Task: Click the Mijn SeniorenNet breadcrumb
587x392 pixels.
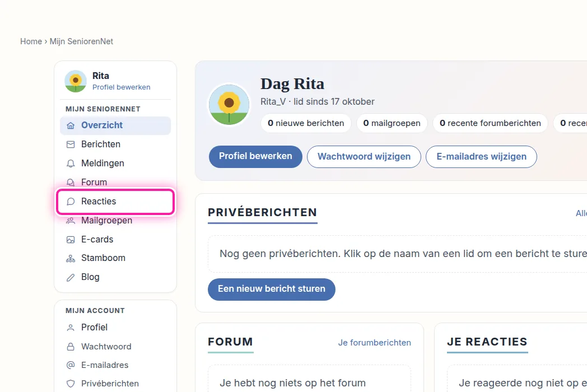Action: 81,41
